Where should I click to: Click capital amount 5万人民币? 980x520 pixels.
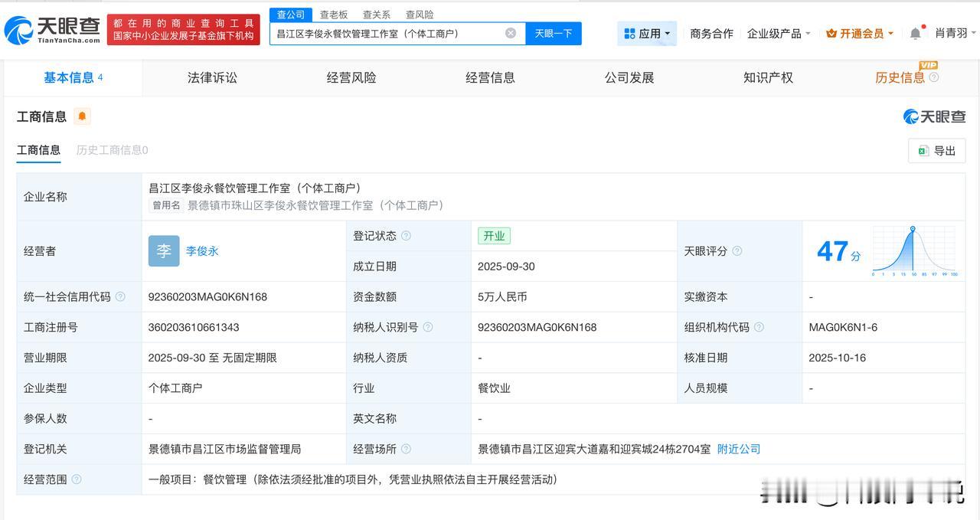(x=502, y=296)
